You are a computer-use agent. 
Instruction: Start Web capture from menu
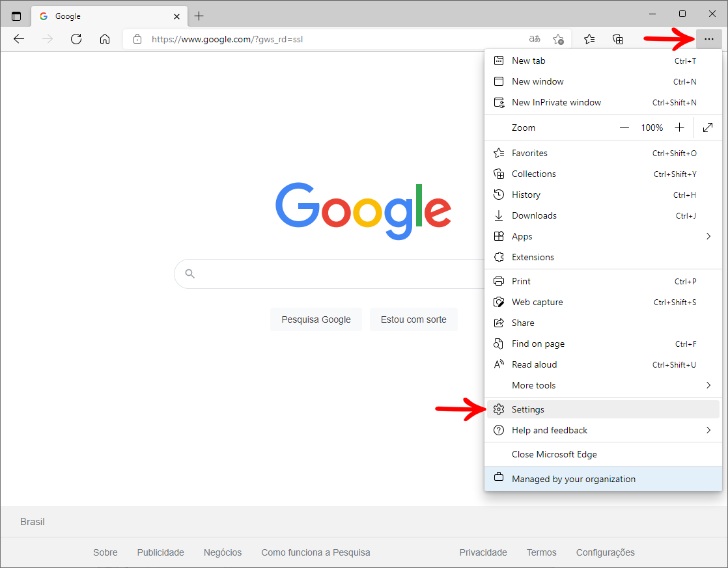pyautogui.click(x=602, y=302)
